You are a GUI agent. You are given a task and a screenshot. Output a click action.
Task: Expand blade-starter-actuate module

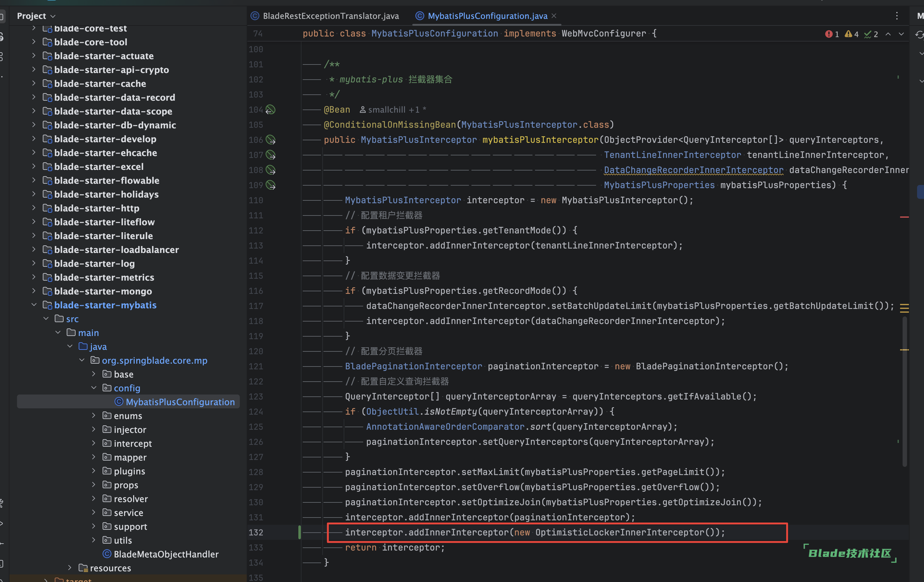tap(34, 56)
